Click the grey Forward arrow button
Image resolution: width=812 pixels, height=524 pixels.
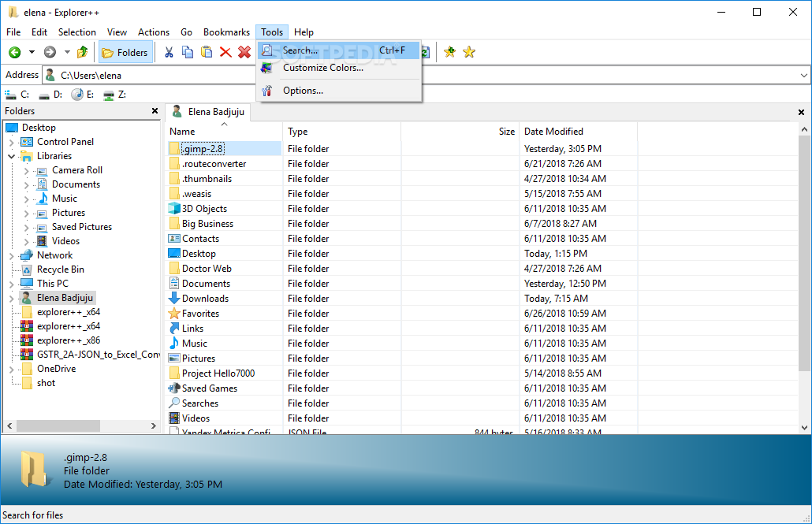tap(50, 52)
